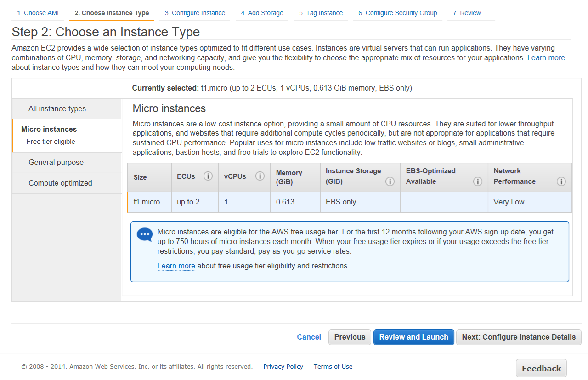Click the Network Performance info icon
The width and height of the screenshot is (588, 380).
point(561,181)
